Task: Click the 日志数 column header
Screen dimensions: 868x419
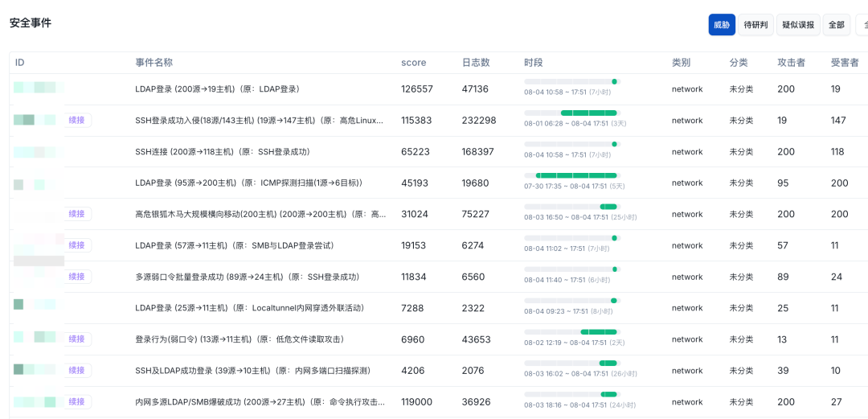Action: (x=476, y=63)
